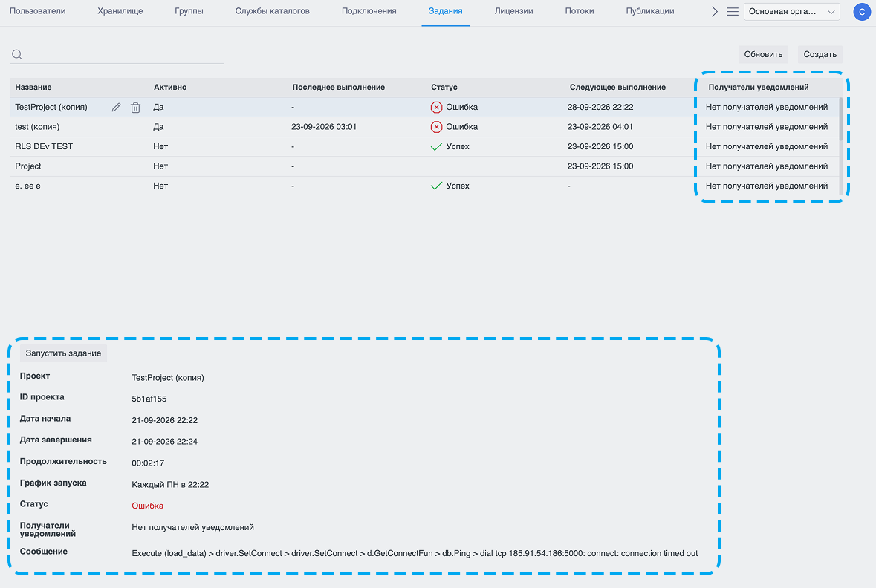Delete TestProject (копия) using the trash icon

click(135, 107)
